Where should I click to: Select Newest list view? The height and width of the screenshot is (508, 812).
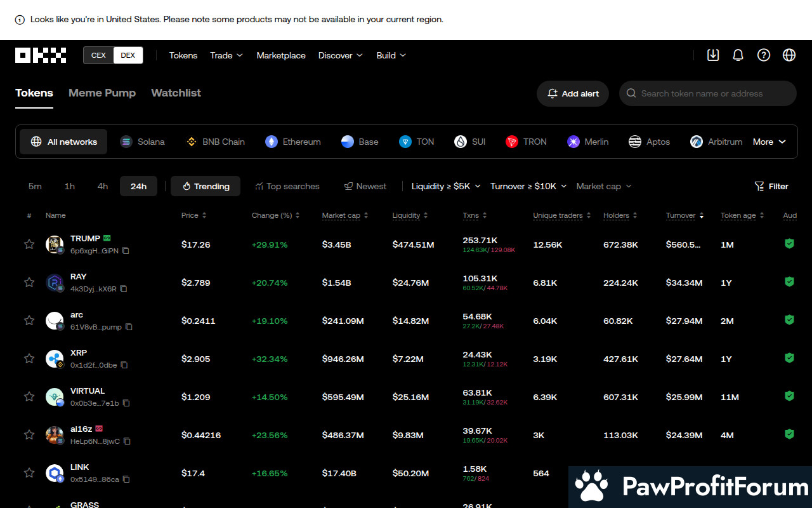click(x=365, y=186)
